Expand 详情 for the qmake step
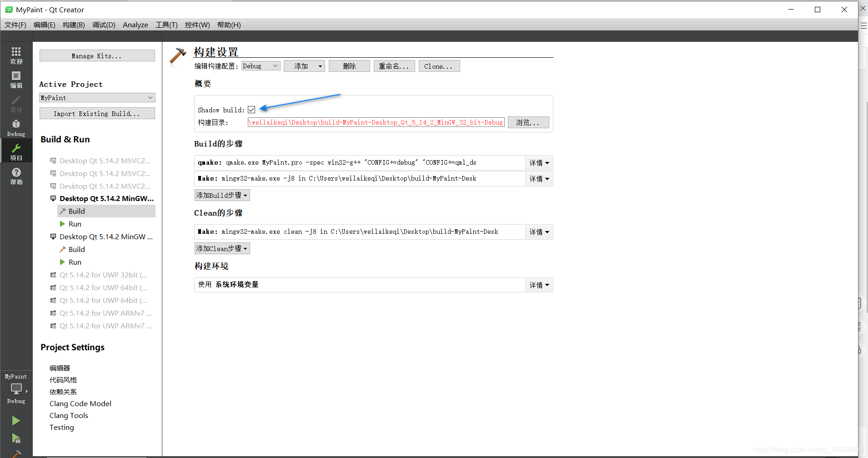868x458 pixels. click(x=539, y=163)
